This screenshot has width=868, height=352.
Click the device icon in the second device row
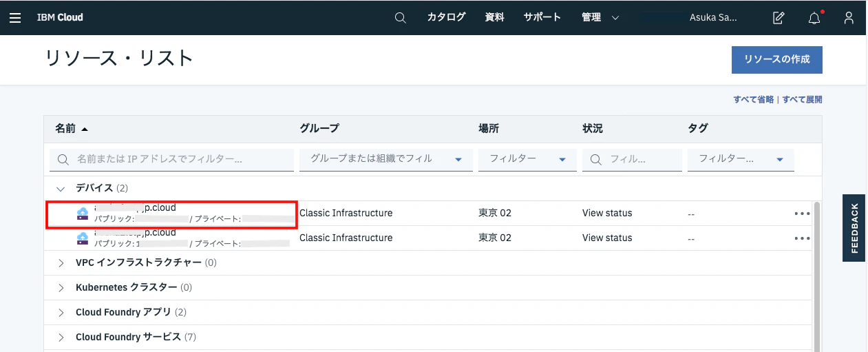click(x=83, y=238)
